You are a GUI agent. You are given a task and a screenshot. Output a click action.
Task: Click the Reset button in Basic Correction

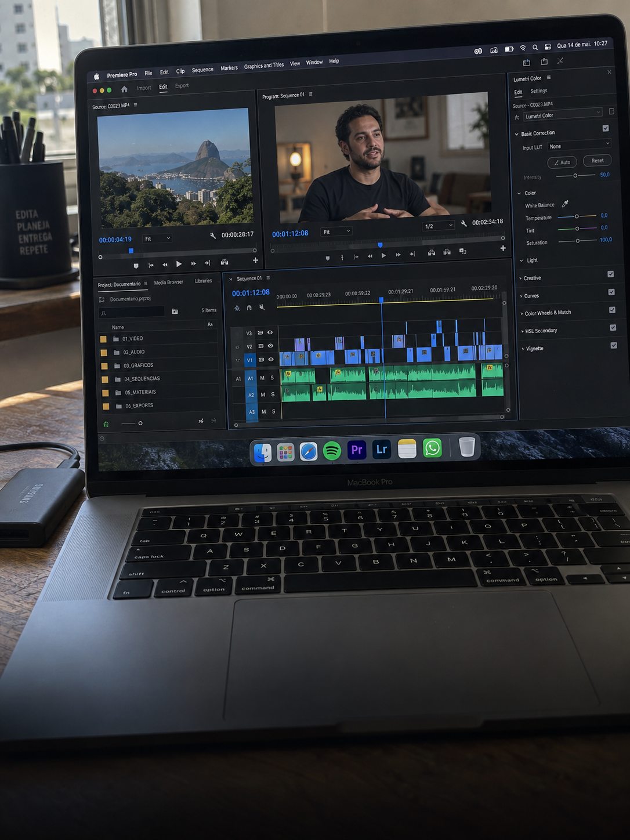(598, 160)
